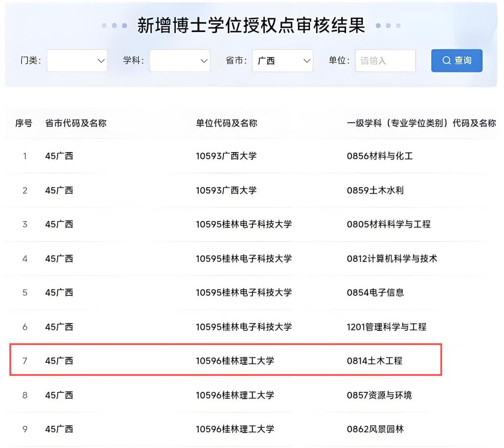
Task: Select row with 0856材料与化工
Action: tap(379, 156)
